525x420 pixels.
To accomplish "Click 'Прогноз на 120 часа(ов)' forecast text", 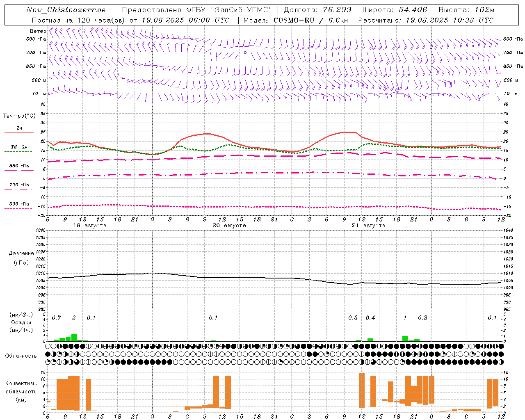I will [79, 20].
